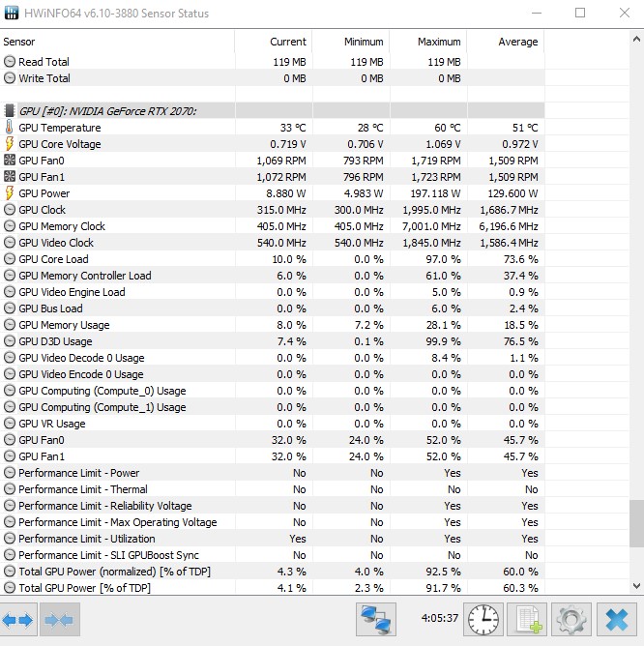This screenshot has height=646, width=644.
Task: Select the GPU Video Engine Load row
Action: pyautogui.click(x=273, y=292)
